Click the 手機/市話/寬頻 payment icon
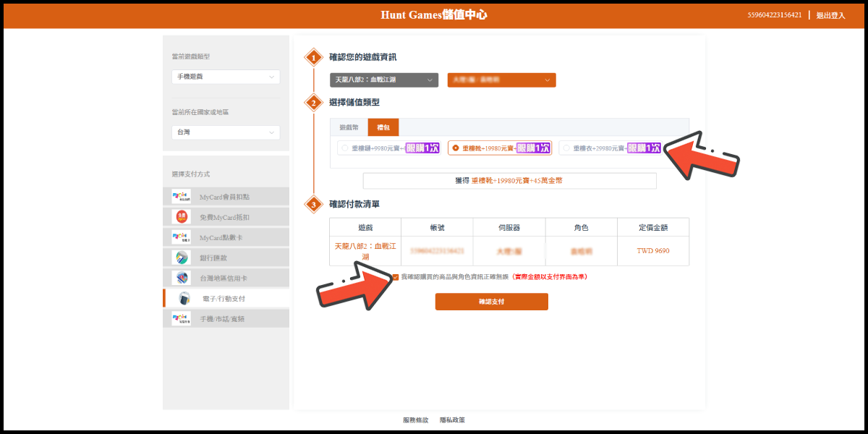 181,318
